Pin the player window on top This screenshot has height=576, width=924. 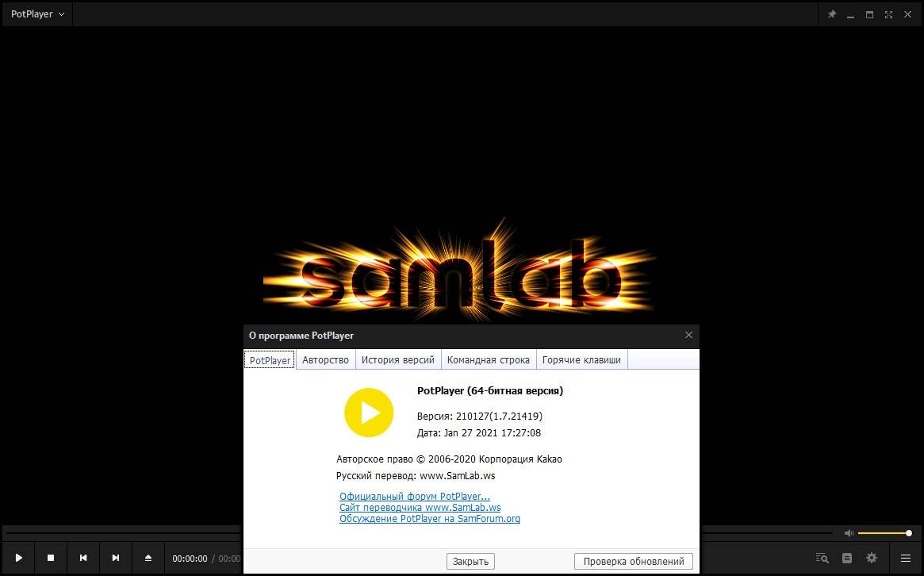point(831,14)
